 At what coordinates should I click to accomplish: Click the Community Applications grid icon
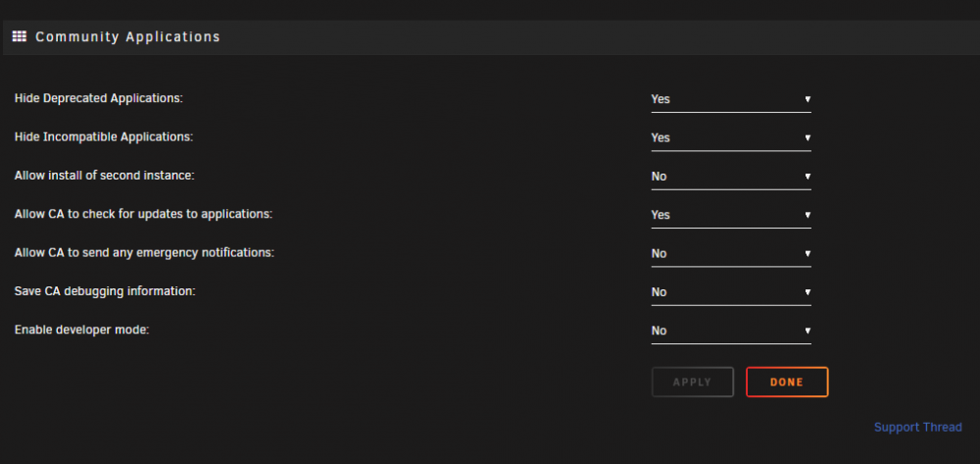tap(20, 37)
